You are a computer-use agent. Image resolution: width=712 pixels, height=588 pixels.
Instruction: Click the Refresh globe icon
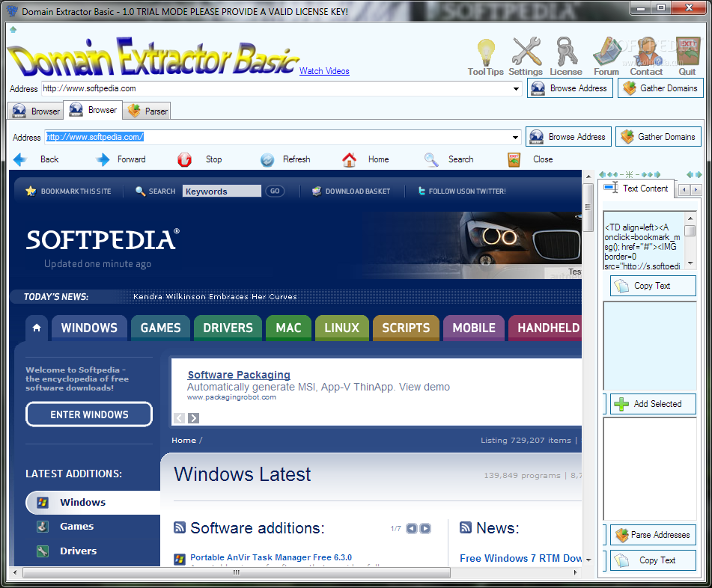(x=267, y=159)
